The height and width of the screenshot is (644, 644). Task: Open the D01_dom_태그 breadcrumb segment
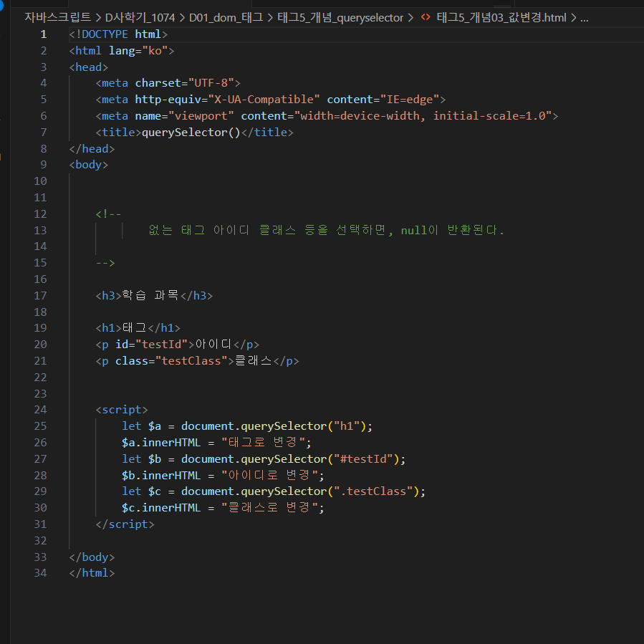click(226, 17)
